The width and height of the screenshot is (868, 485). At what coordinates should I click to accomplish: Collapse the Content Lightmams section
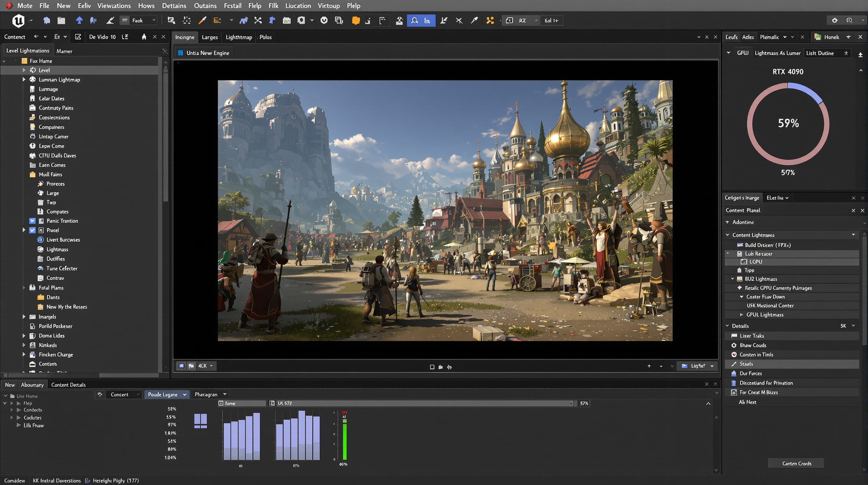coord(728,235)
